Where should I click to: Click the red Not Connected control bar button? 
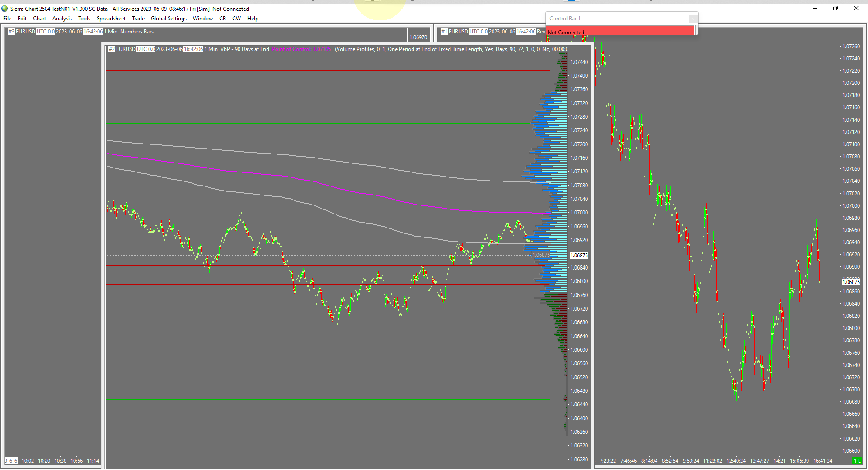(x=620, y=30)
